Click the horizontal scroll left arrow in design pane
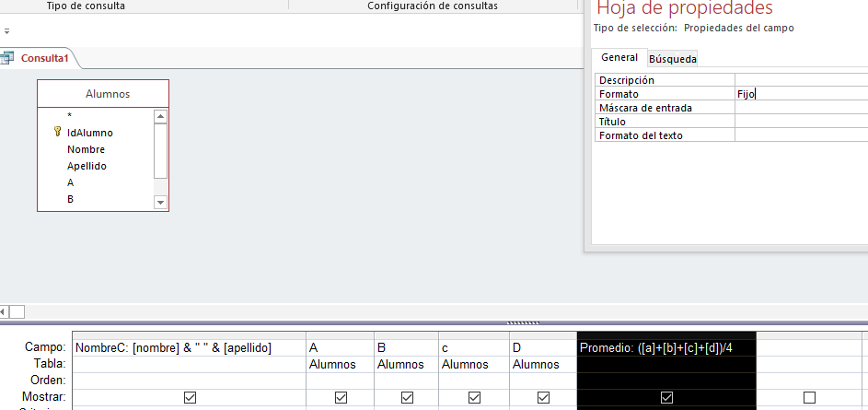The image size is (868, 410). [4, 312]
